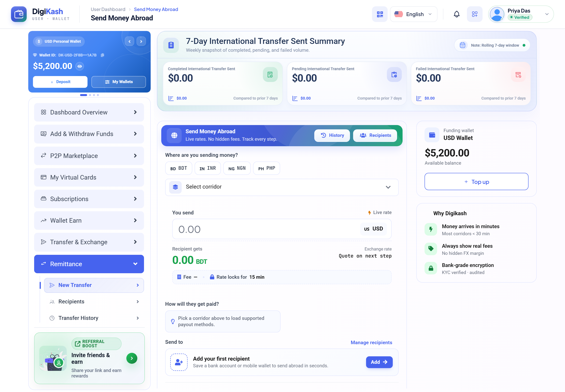Expand Subscriptions menu
The image size is (565, 392).
[x=89, y=199]
